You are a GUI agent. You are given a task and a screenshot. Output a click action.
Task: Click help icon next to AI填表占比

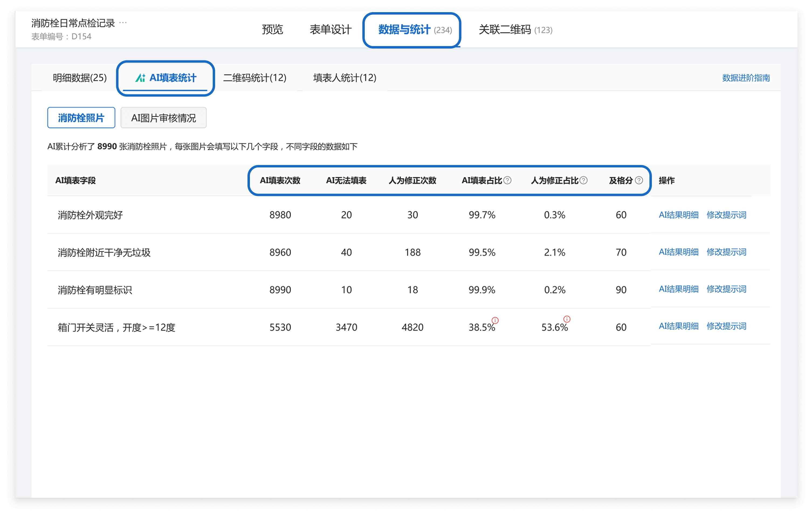507,180
